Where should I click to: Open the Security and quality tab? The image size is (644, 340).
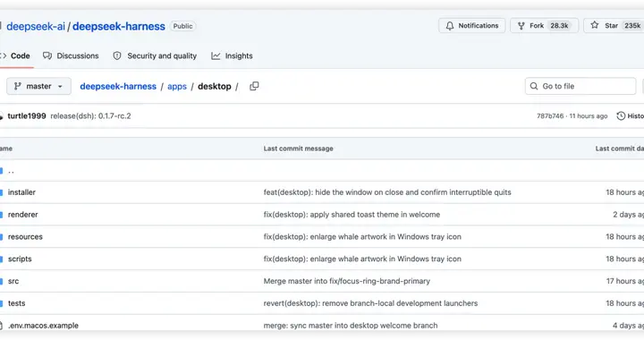pyautogui.click(x=155, y=55)
